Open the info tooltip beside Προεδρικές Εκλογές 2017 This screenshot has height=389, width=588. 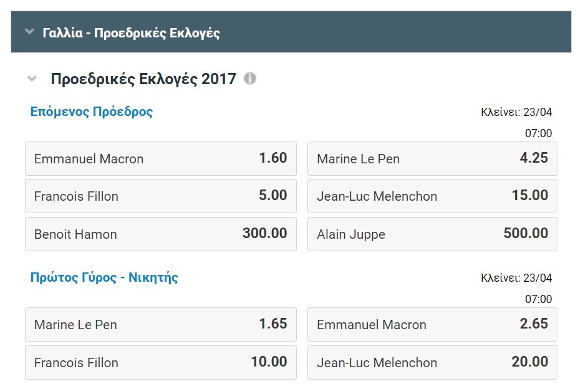click(251, 79)
